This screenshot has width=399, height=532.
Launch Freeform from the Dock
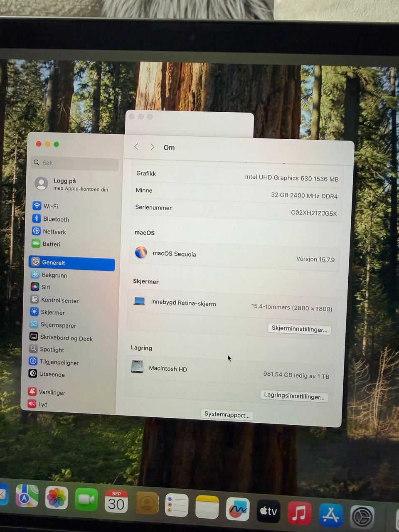point(238,509)
